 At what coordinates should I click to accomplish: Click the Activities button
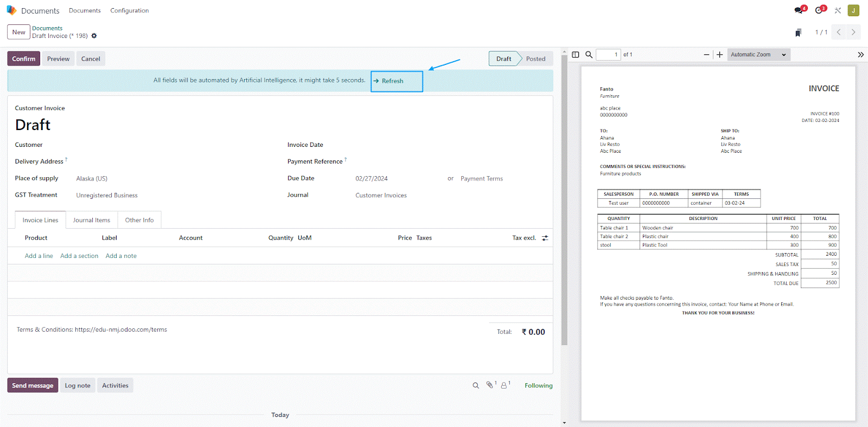[115, 385]
